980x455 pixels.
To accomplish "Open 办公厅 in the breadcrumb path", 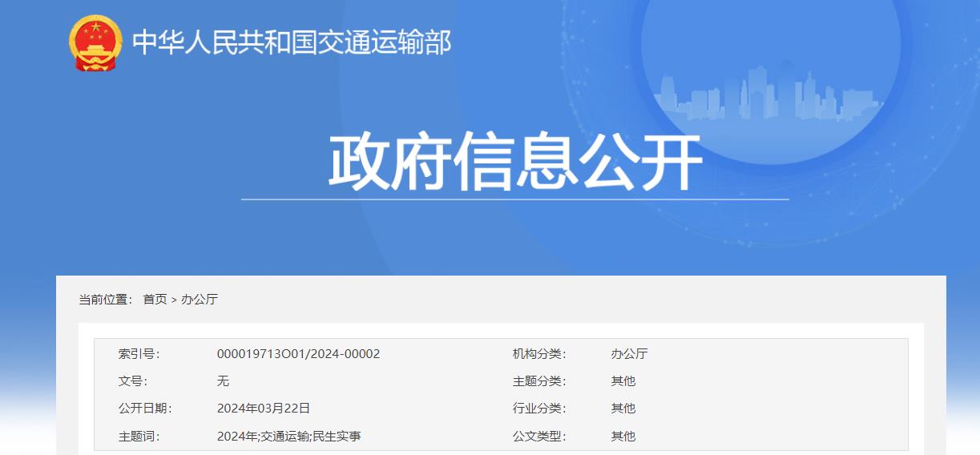I will click(200, 300).
